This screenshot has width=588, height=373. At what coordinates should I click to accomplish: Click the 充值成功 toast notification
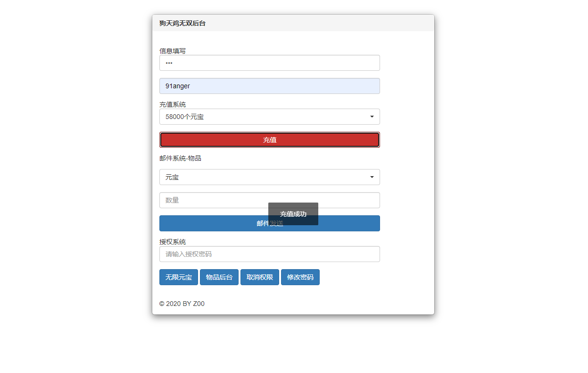pos(293,214)
